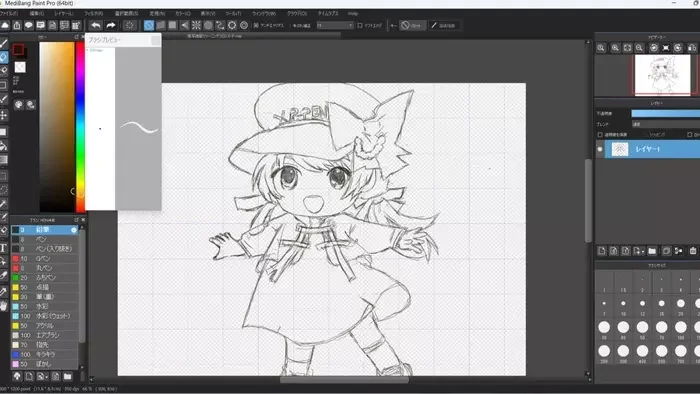Screen dimensions: 700x394
Task: Click the red foreground color swatch
Action: (18, 50)
